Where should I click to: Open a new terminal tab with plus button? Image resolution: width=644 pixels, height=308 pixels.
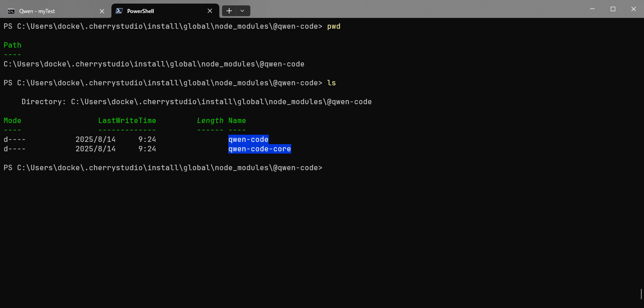tap(229, 11)
